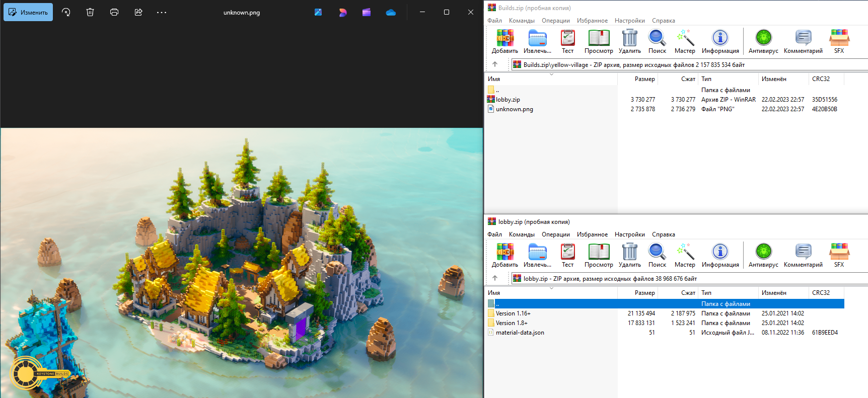
Task: Select Version 1.8+ folder in lobby.zip
Action: (x=665, y=323)
